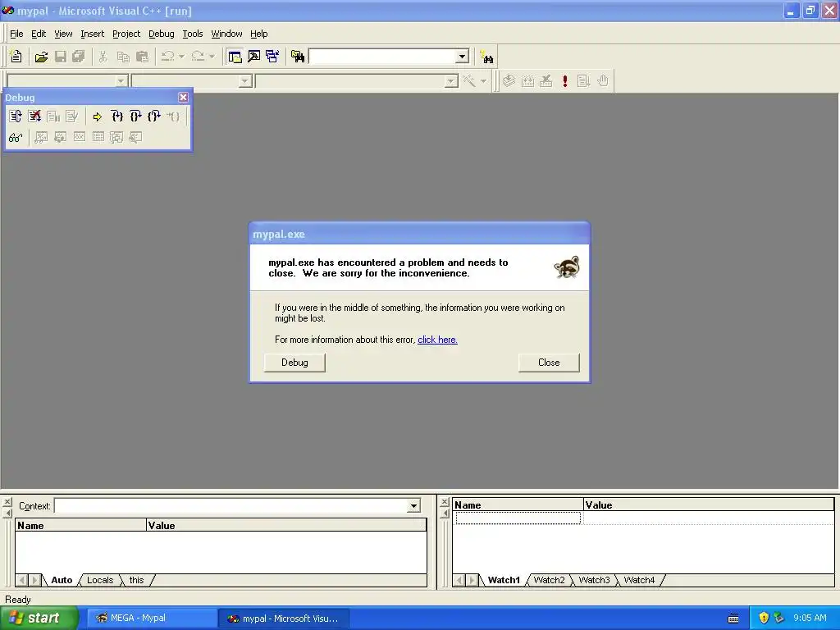This screenshot has height=630, width=840.
Task: Expand the first WizardBar class combo
Action: point(121,81)
